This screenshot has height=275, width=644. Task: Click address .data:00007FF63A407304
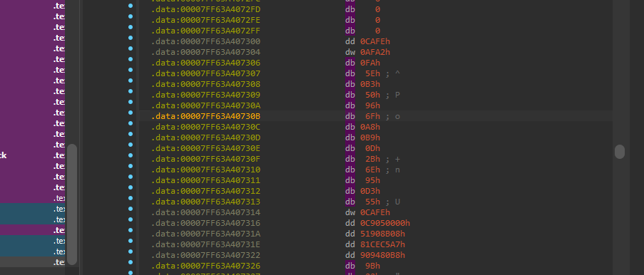[x=205, y=53]
